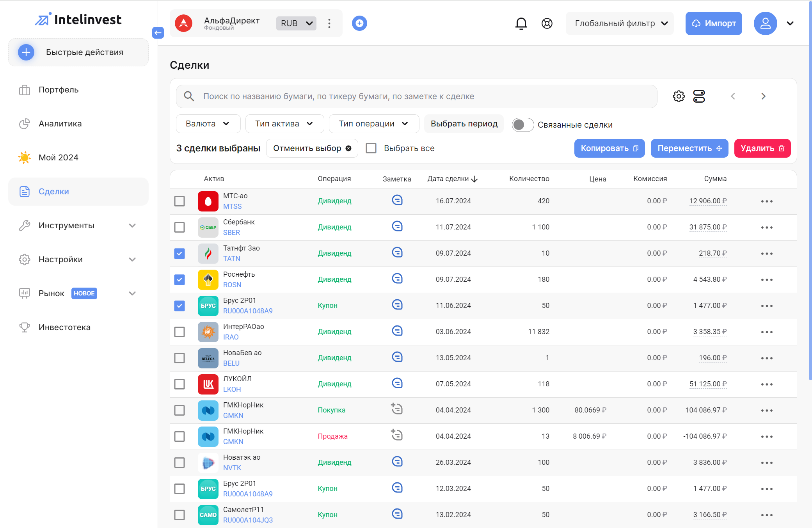
Task: Open the Тип актива filter dropdown
Action: pyautogui.click(x=284, y=124)
